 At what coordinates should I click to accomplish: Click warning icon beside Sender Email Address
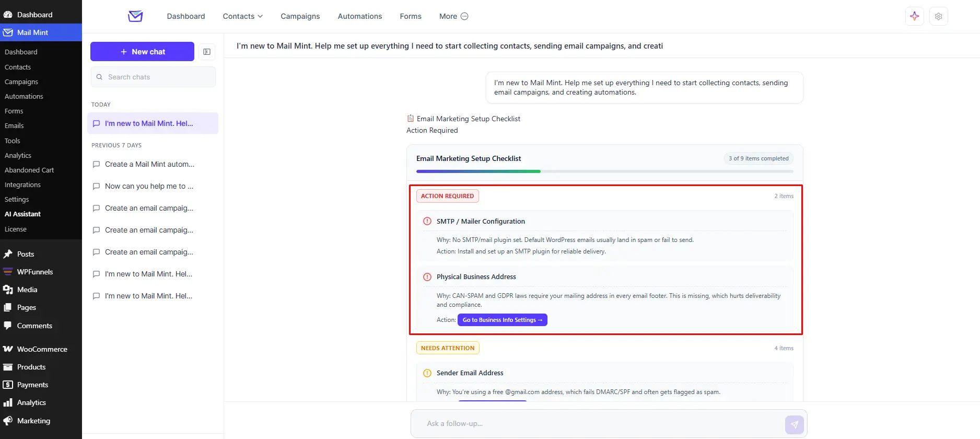pyautogui.click(x=427, y=373)
